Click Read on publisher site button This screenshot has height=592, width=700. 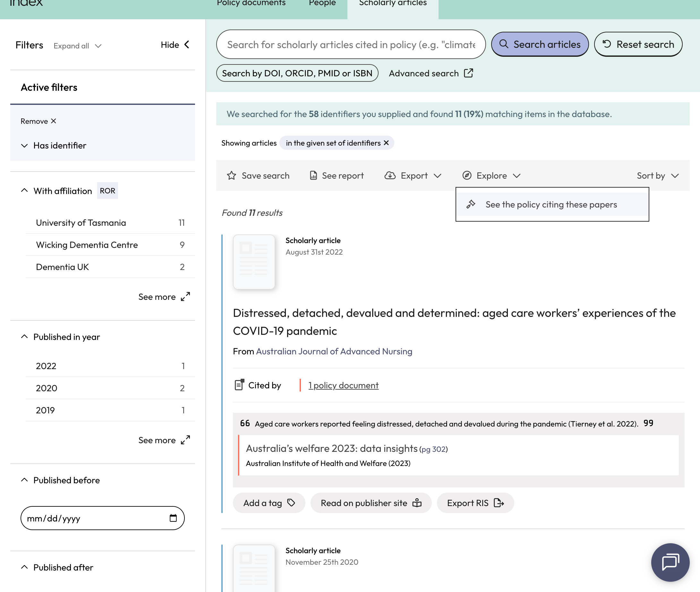[371, 503]
